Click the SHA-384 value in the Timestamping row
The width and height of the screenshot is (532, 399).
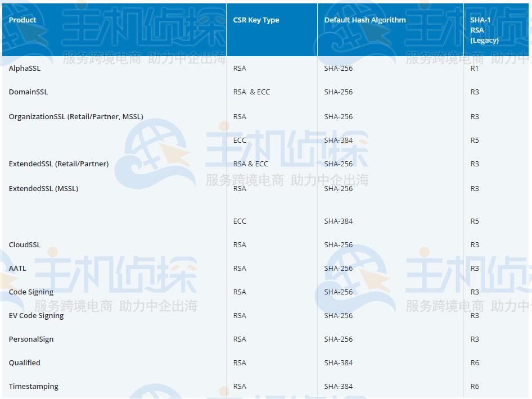337,386
